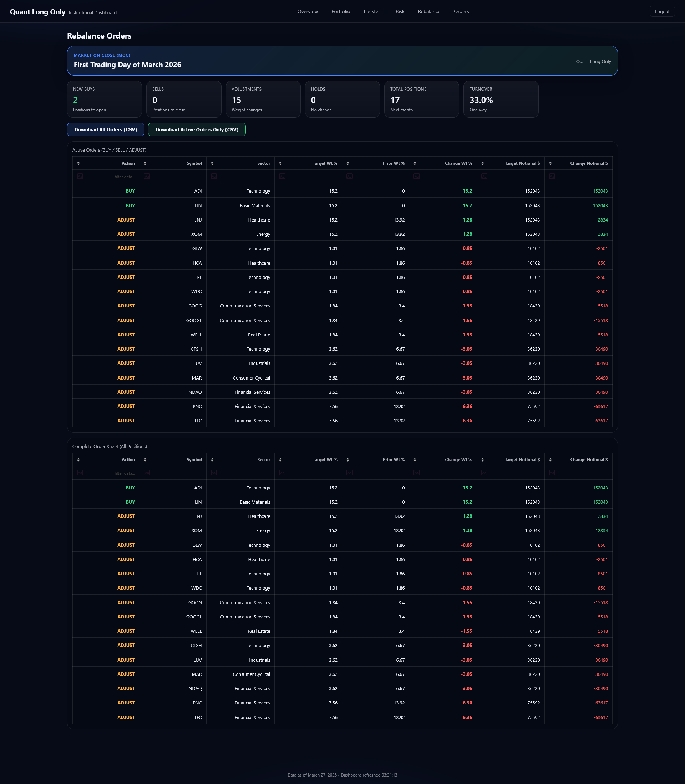Sort Active Orders table by Sector
The image size is (685, 784).
[x=212, y=163]
